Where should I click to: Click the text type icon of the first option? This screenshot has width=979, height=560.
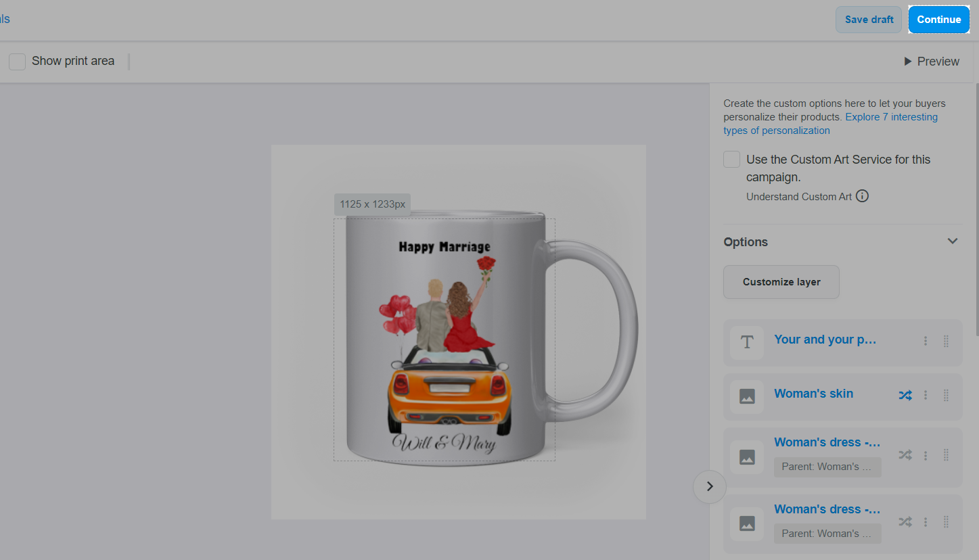click(747, 343)
